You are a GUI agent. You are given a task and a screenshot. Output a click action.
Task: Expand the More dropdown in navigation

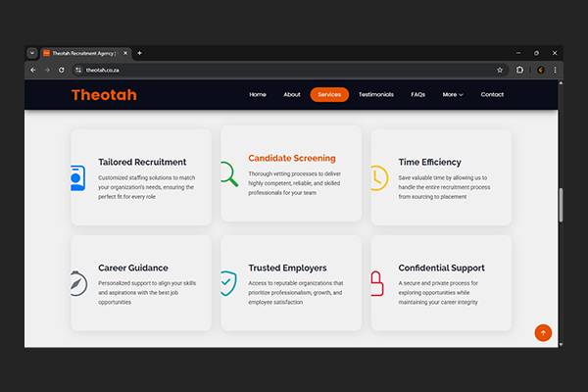pyautogui.click(x=453, y=94)
